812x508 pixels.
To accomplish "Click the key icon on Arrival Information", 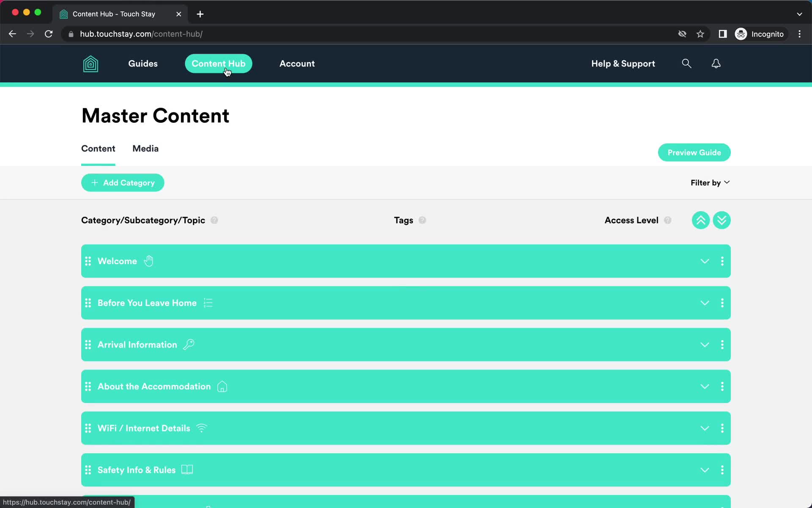I will pos(189,345).
